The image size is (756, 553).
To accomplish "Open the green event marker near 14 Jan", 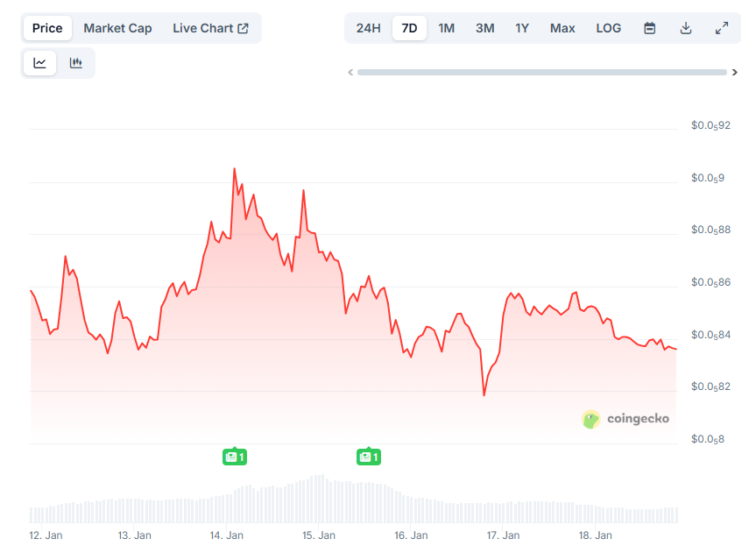I will click(234, 457).
